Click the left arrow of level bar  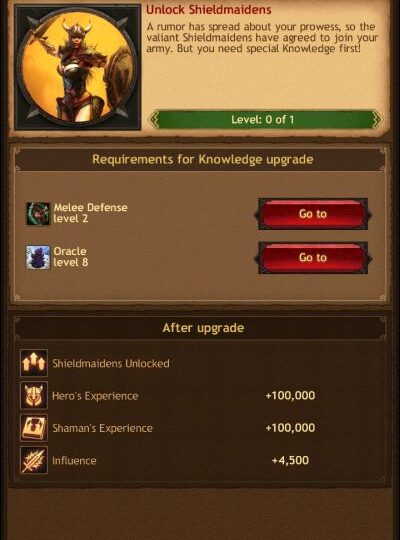pos(154,120)
